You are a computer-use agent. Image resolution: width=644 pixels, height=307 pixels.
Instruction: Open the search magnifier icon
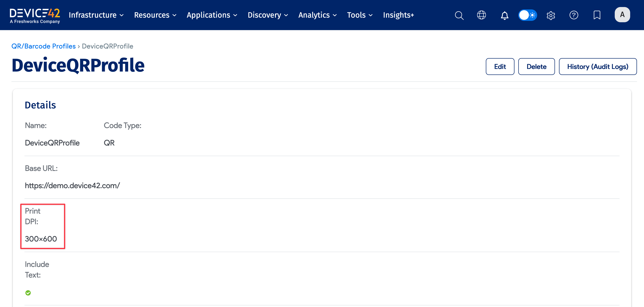[459, 15]
